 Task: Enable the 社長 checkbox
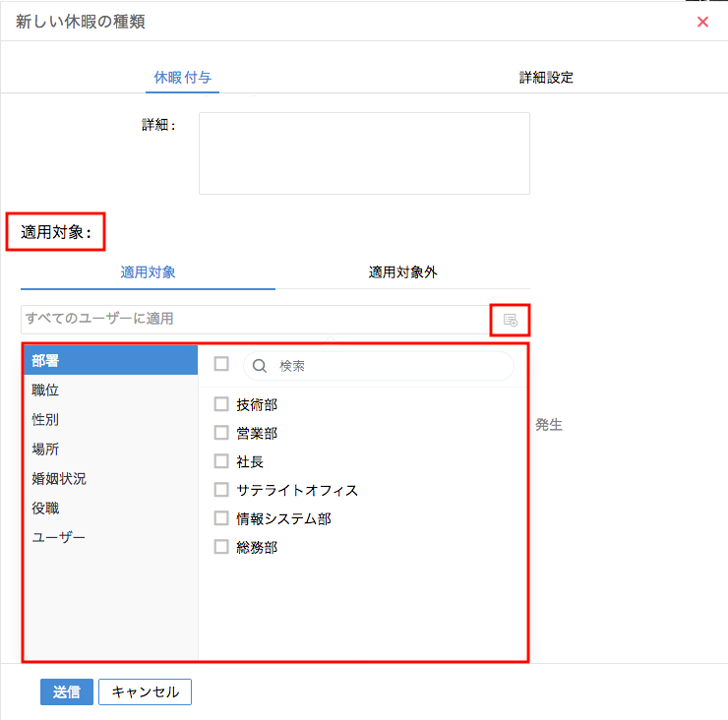point(221,461)
